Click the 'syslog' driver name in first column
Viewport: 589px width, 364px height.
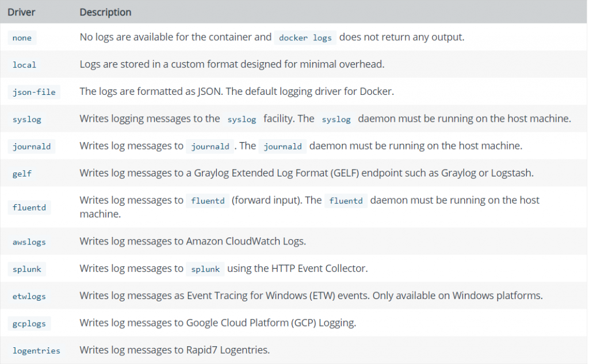coord(27,119)
